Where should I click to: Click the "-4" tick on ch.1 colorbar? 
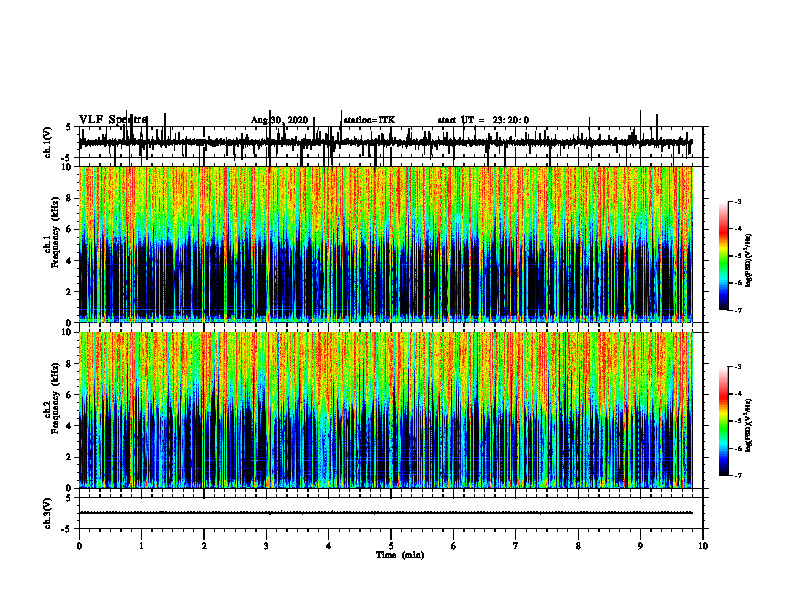pyautogui.click(x=738, y=229)
